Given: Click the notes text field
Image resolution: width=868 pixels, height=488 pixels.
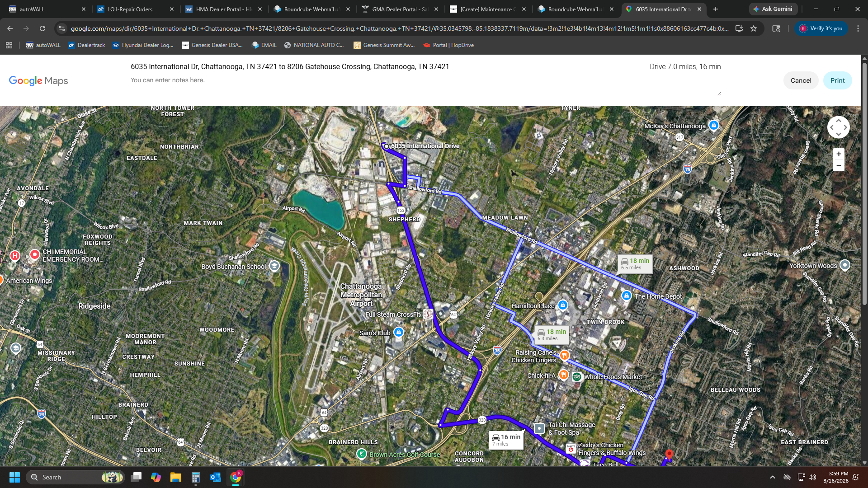Looking at the screenshot, I should pyautogui.click(x=425, y=80).
